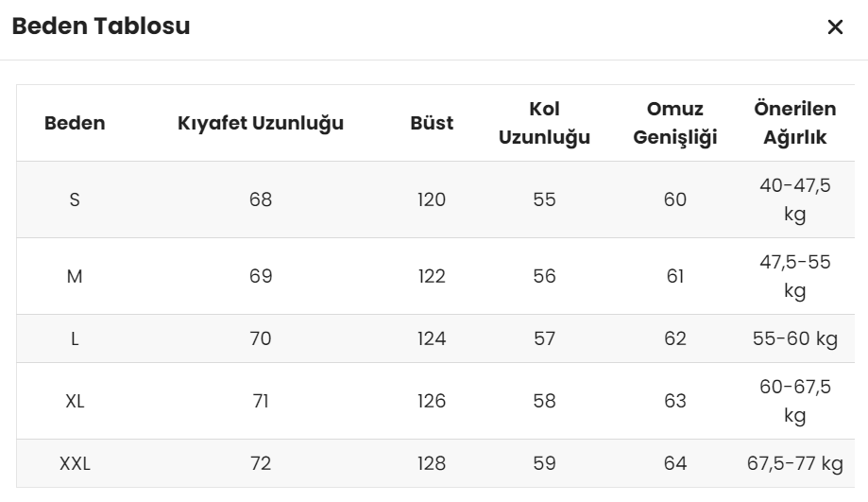The image size is (868, 502).
Task: Click the Beden Tablosu title text
Action: pos(101,26)
